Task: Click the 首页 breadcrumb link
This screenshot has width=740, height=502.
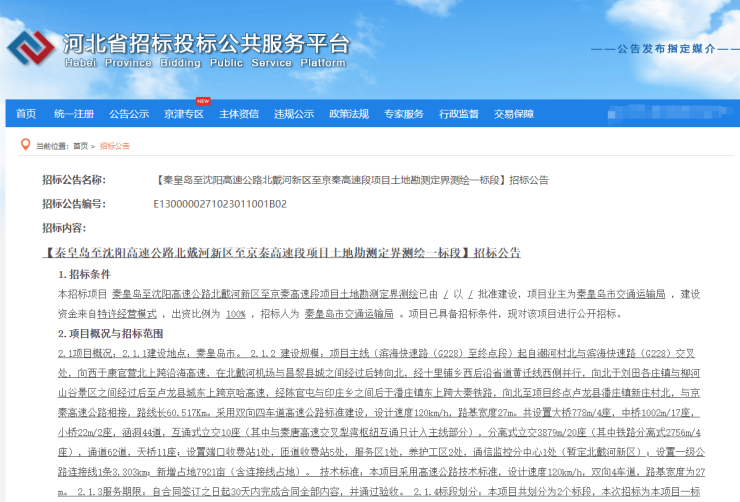Action: pos(81,146)
